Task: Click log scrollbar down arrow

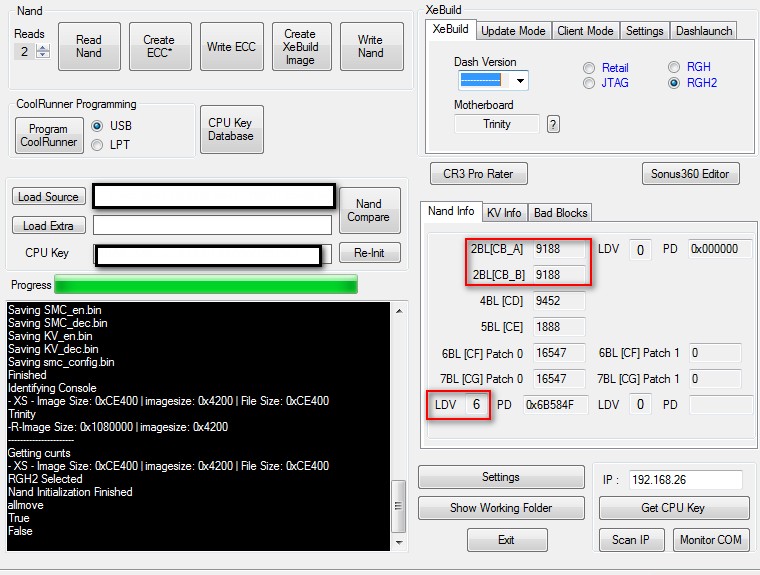Action: coord(399,542)
